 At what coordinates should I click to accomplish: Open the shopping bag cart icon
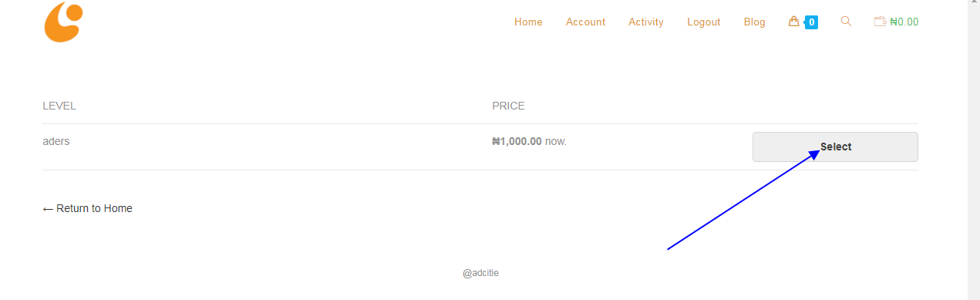tap(793, 22)
